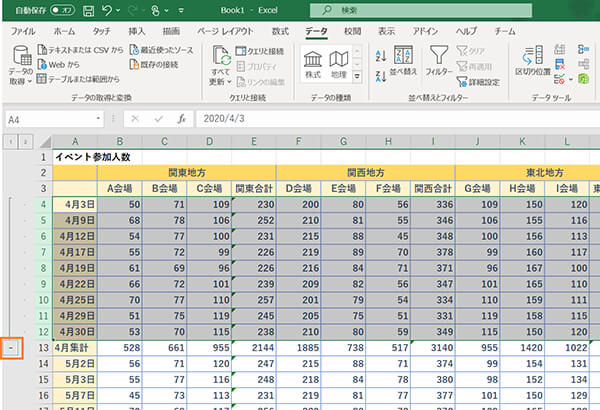Image resolution: width=600 pixels, height=410 pixels.
Task: Click the search box in title bar
Action: (x=421, y=10)
